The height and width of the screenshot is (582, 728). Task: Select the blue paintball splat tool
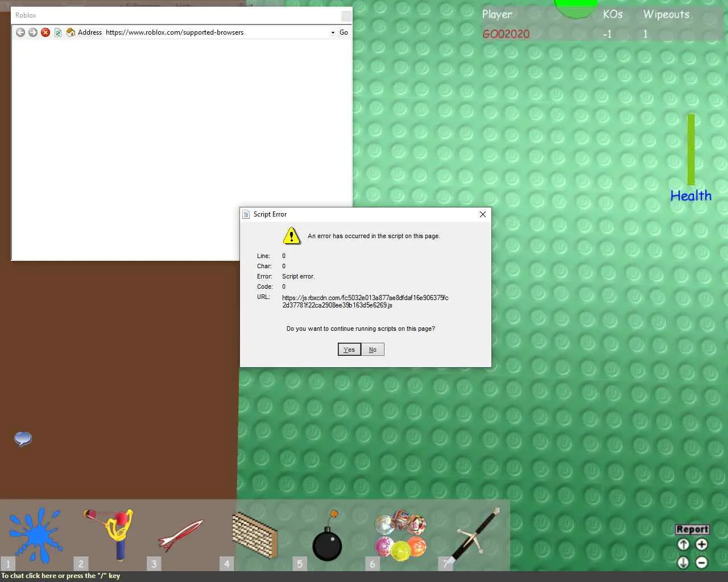36,535
